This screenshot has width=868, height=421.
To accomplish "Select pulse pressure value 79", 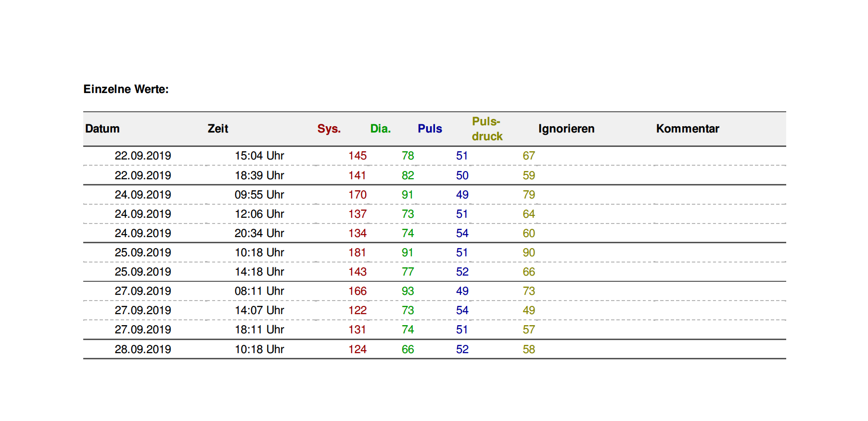I will coord(529,195).
